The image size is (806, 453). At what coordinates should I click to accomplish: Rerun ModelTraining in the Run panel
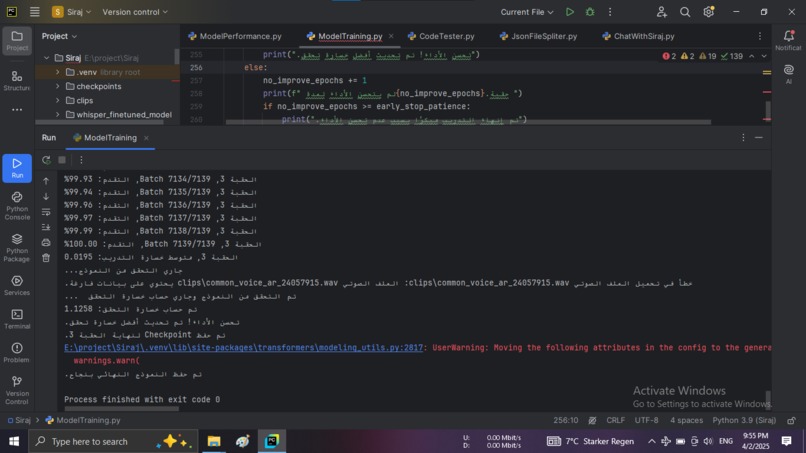pyautogui.click(x=46, y=160)
